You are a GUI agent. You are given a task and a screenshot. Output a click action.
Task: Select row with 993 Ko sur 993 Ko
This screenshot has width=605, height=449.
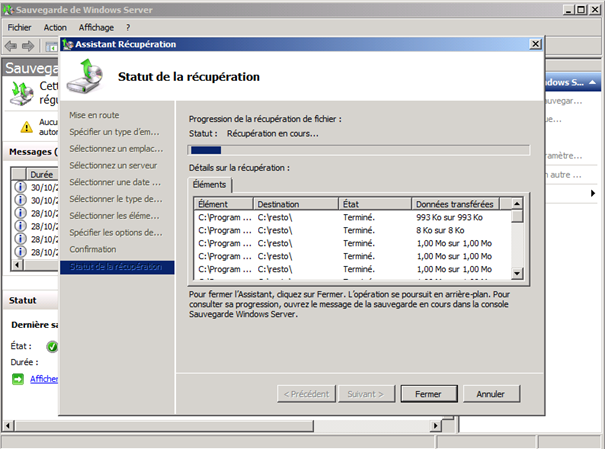(353, 218)
